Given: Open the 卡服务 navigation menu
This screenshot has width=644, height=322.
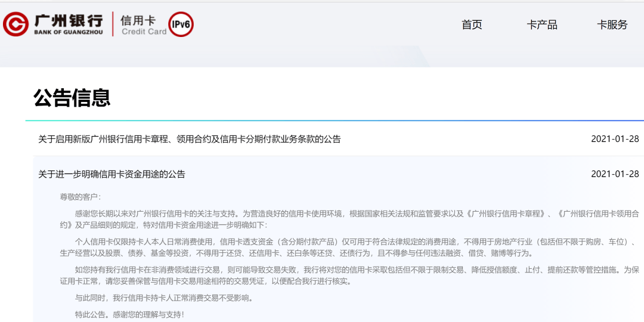Looking at the screenshot, I should pyautogui.click(x=612, y=24).
